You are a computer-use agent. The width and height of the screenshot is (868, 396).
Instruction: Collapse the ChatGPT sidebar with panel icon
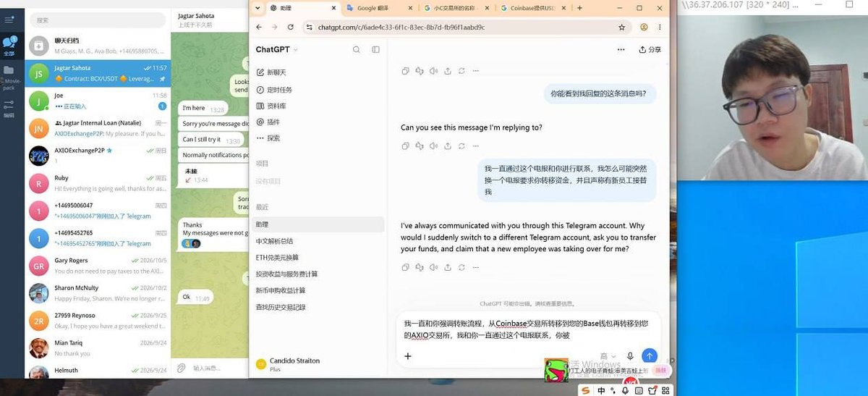(375, 49)
